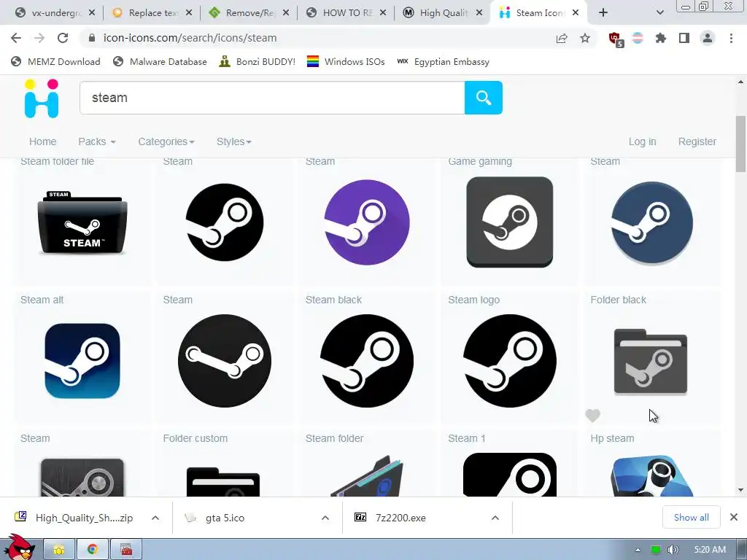The image size is (747, 560).
Task: Expand the Styles dropdown menu
Action: 234,141
